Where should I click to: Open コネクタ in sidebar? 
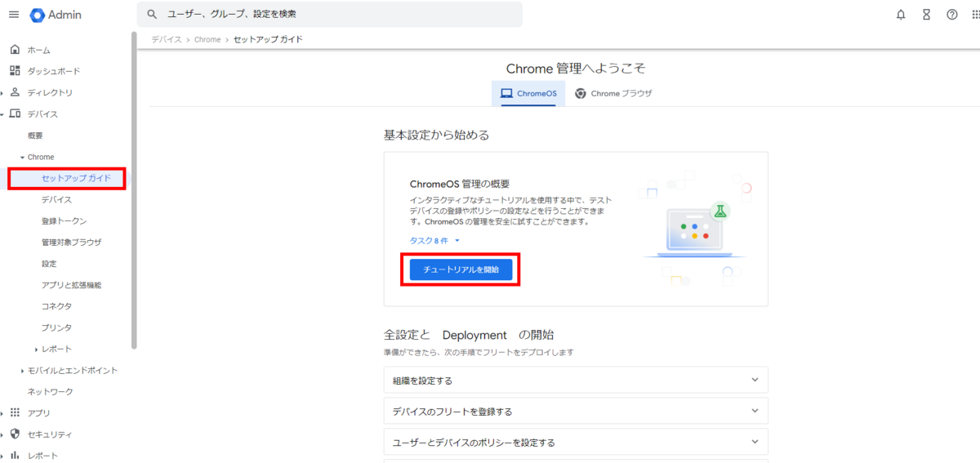coord(56,306)
